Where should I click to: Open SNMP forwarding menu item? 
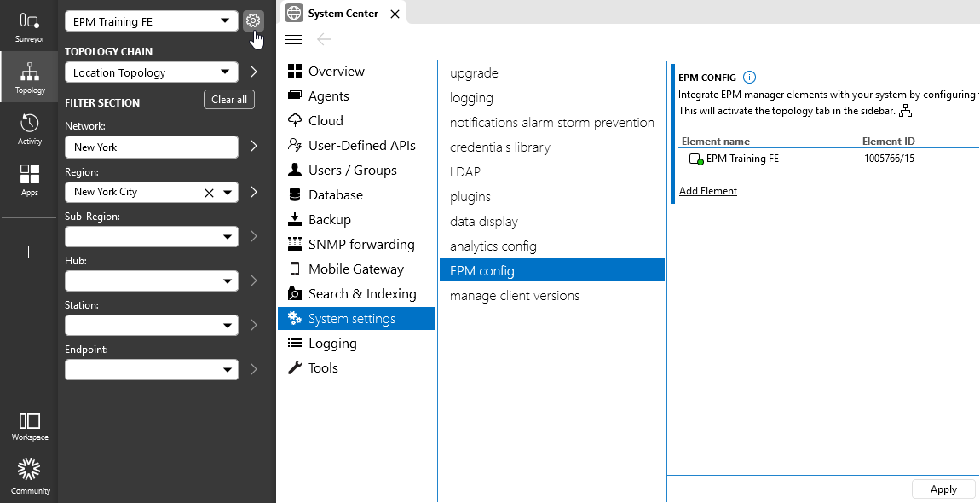pyautogui.click(x=356, y=244)
